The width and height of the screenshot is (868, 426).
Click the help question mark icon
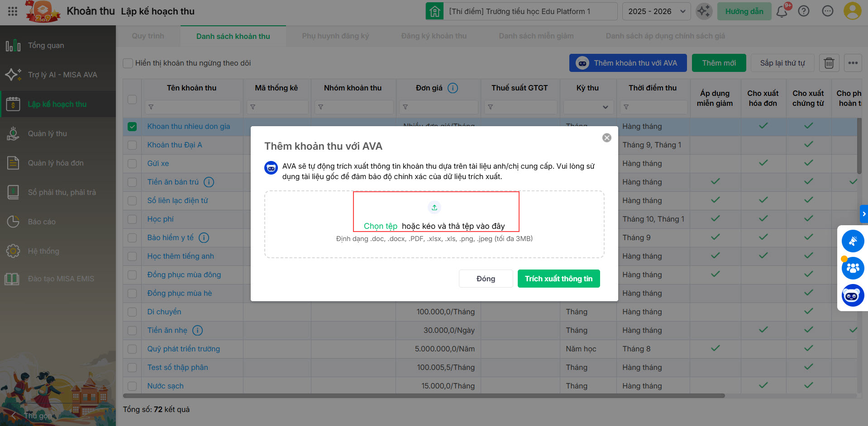(803, 11)
